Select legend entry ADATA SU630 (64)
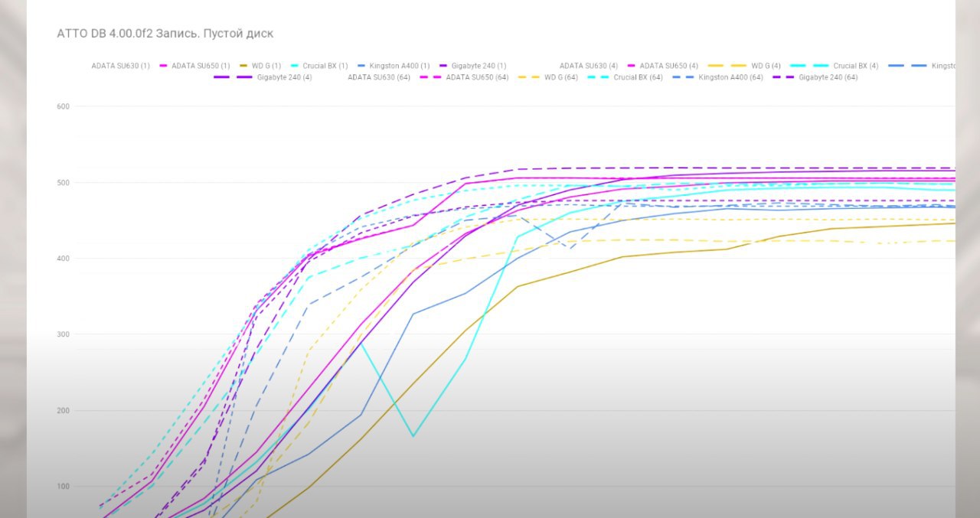This screenshot has height=518, width=980. pyautogui.click(x=379, y=77)
